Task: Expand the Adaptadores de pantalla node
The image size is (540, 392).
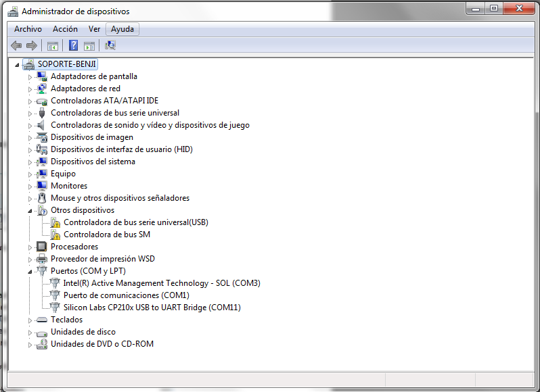Action: tap(30, 76)
